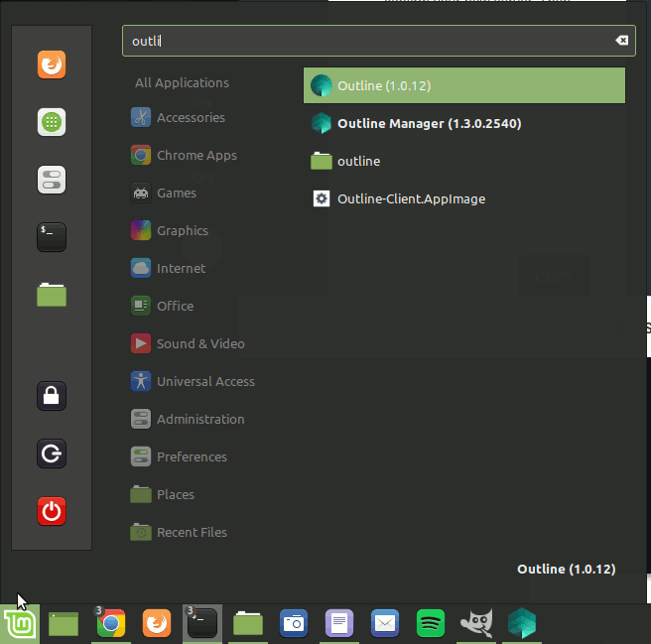Open the Recent Files category
This screenshot has height=644, width=651.
pos(179,533)
